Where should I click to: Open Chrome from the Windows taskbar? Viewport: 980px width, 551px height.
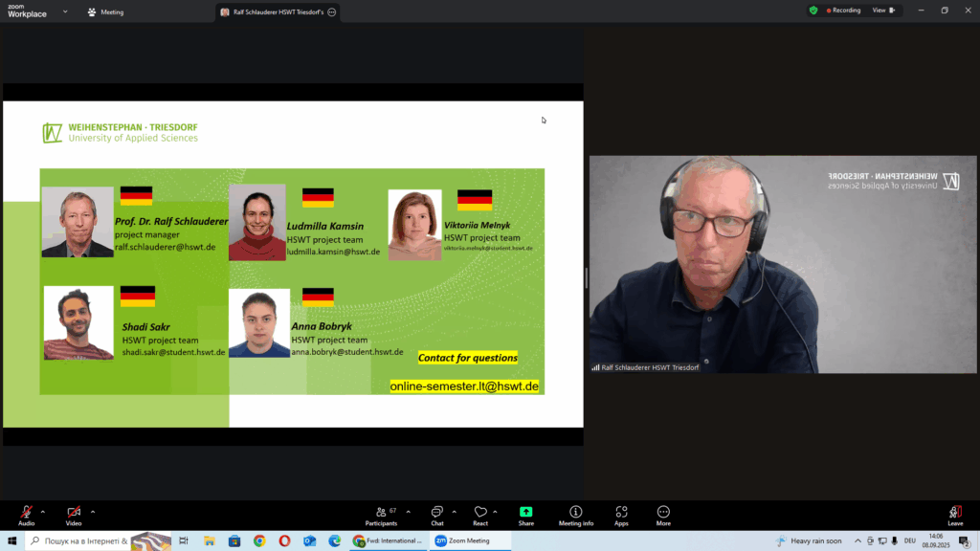point(259,540)
